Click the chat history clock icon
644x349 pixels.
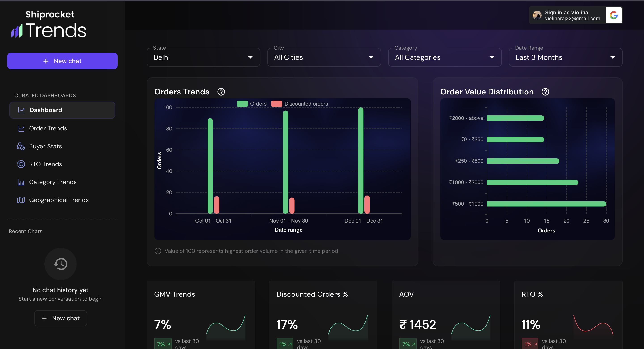(61, 264)
